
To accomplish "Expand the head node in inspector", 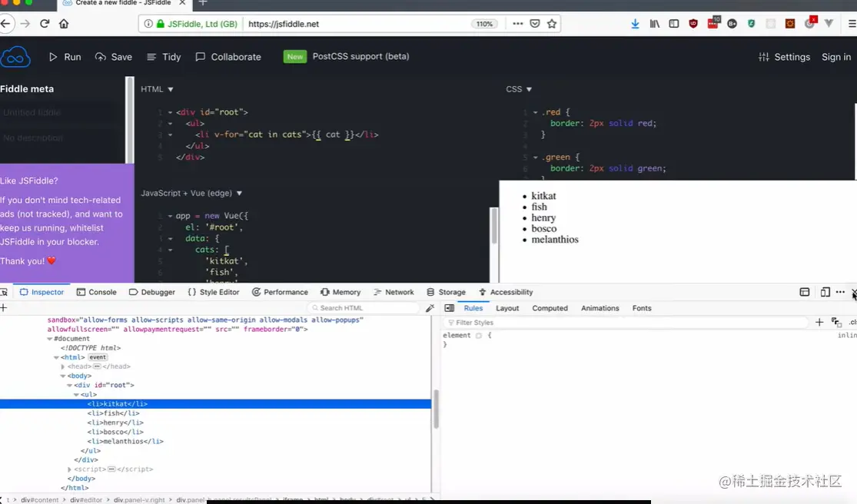I will (x=63, y=366).
